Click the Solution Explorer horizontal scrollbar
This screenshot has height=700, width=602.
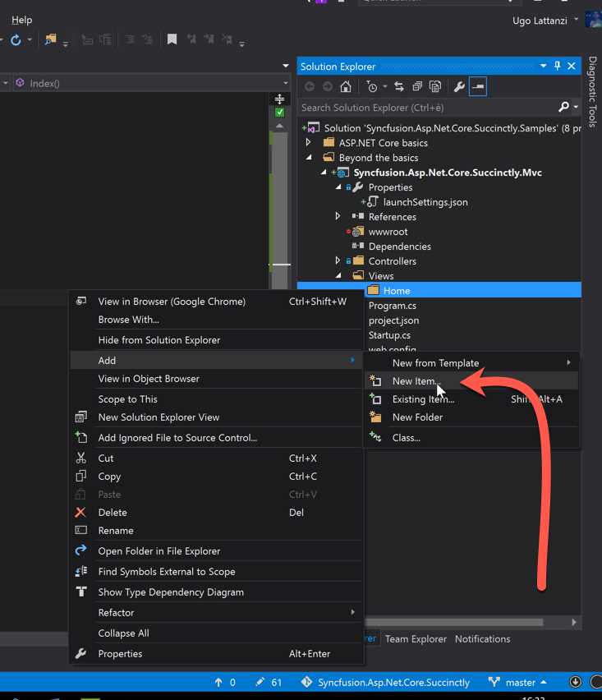tap(454, 622)
